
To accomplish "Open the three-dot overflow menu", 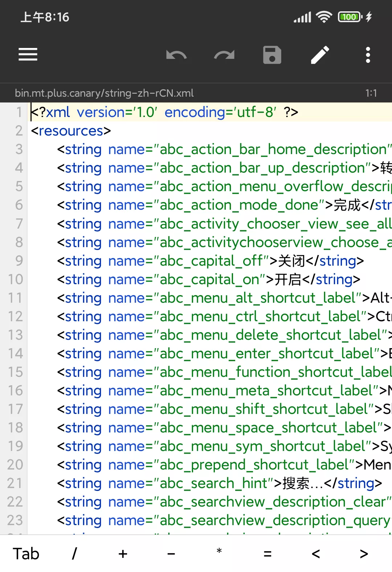I will click(x=368, y=55).
